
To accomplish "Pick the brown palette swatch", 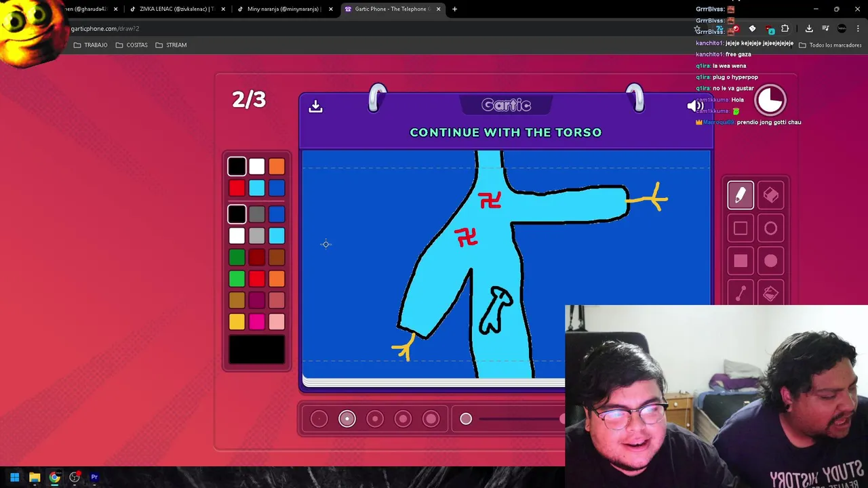I will 277,258.
